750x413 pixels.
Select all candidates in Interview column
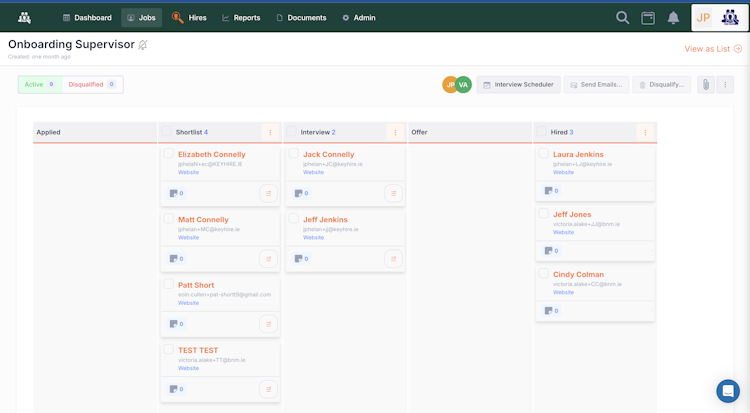pos(291,131)
